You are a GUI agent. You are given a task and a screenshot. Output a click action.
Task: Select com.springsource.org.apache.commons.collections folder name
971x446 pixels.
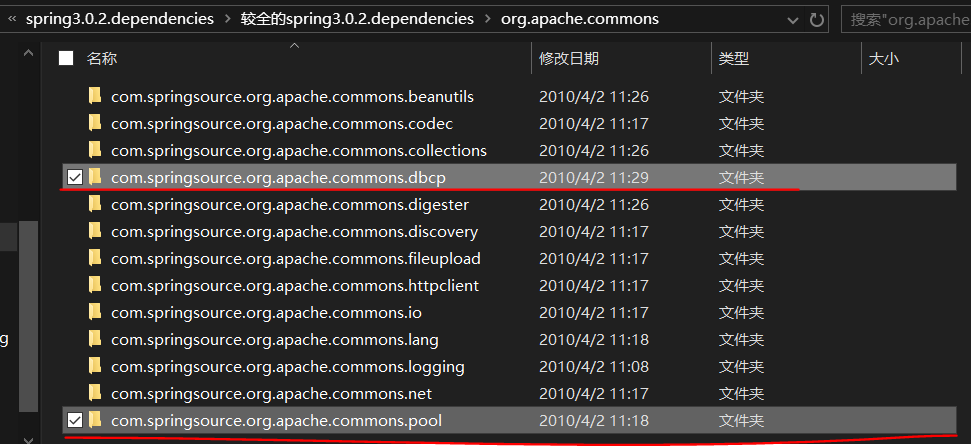(x=298, y=151)
